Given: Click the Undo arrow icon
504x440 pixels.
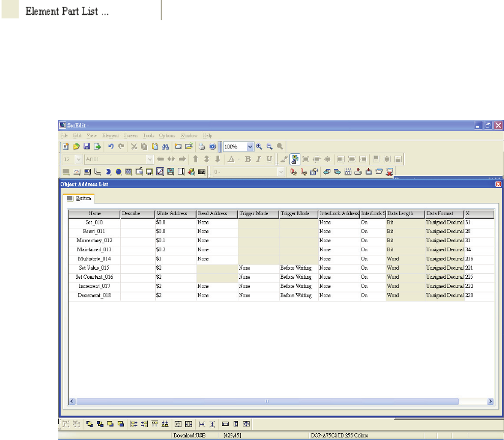Looking at the screenshot, I should (110, 147).
